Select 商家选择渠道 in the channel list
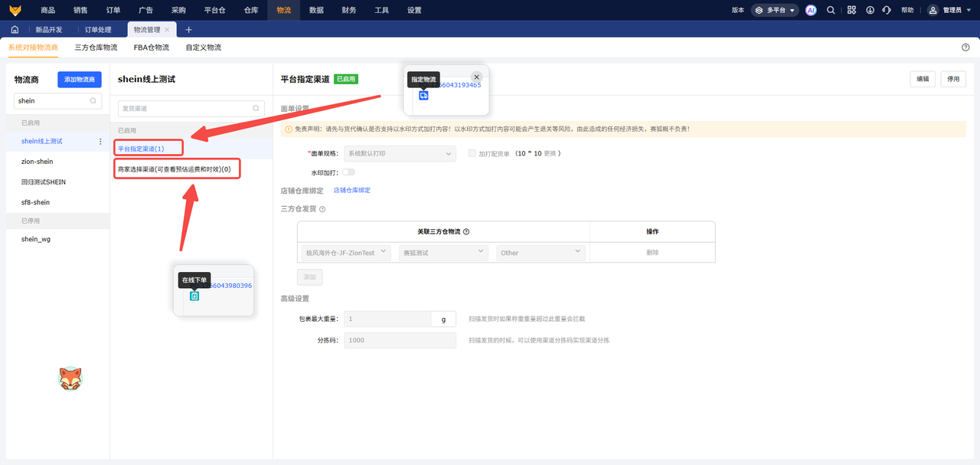 (x=177, y=169)
